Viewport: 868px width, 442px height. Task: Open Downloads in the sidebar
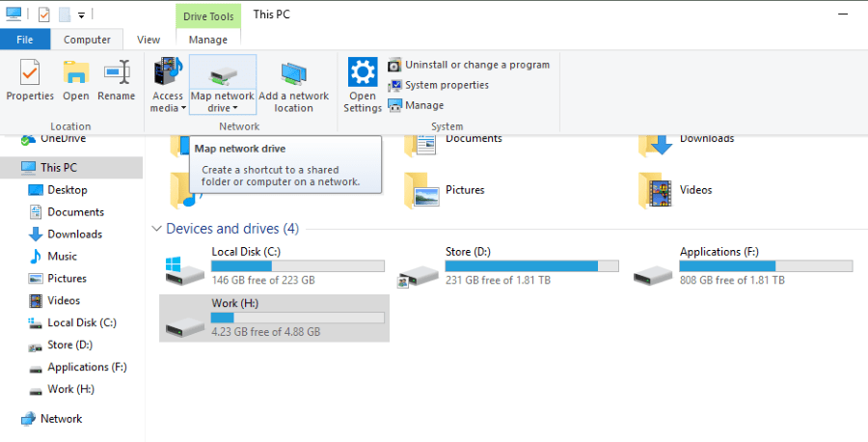[65, 235]
